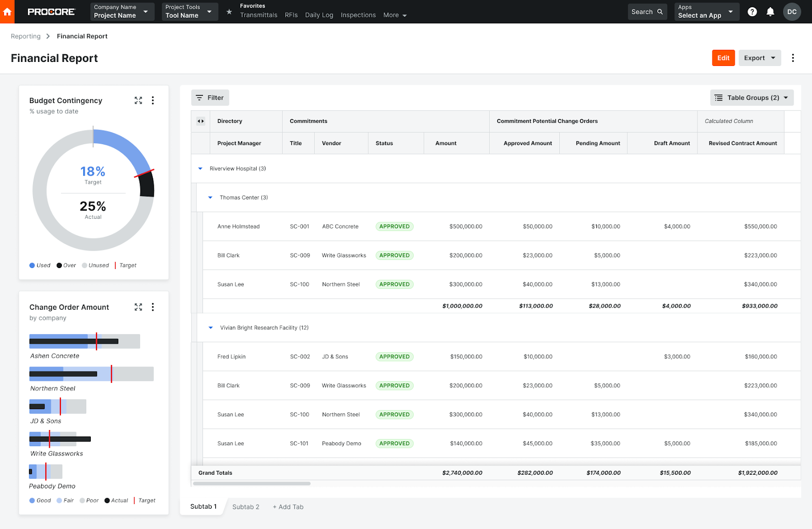Click the horizontal table scrollbar

pyautogui.click(x=251, y=483)
